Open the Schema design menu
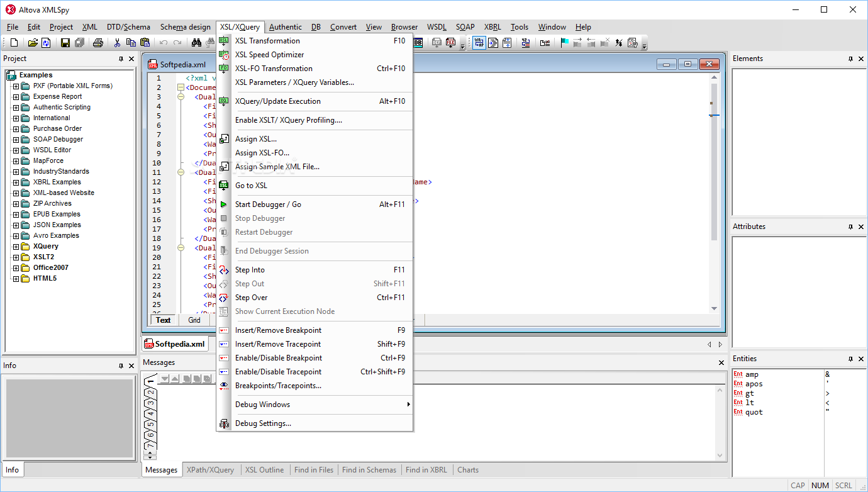The width and height of the screenshot is (868, 492). 186,27
